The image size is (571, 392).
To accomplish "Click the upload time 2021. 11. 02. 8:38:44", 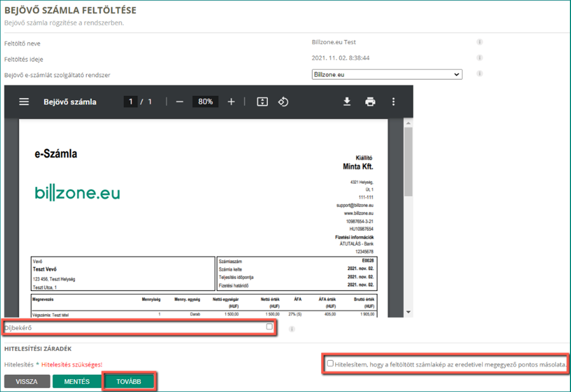I will point(341,58).
